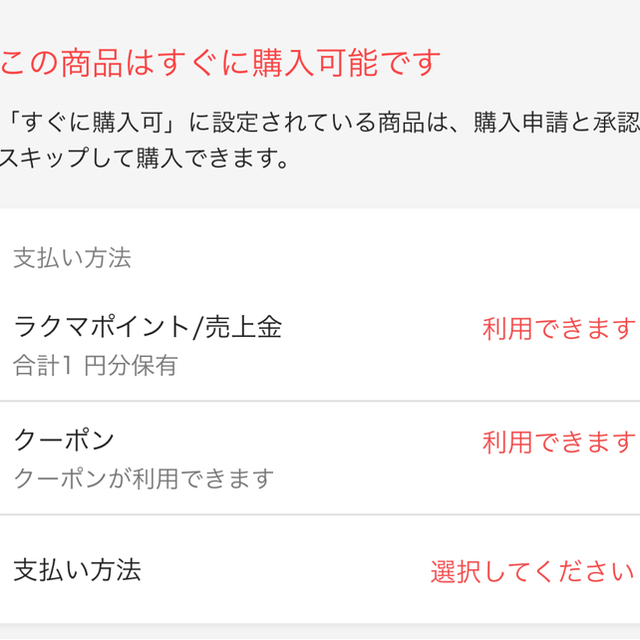Open the bottom 支払い方法 selection row
640x640 pixels.
[320, 569]
